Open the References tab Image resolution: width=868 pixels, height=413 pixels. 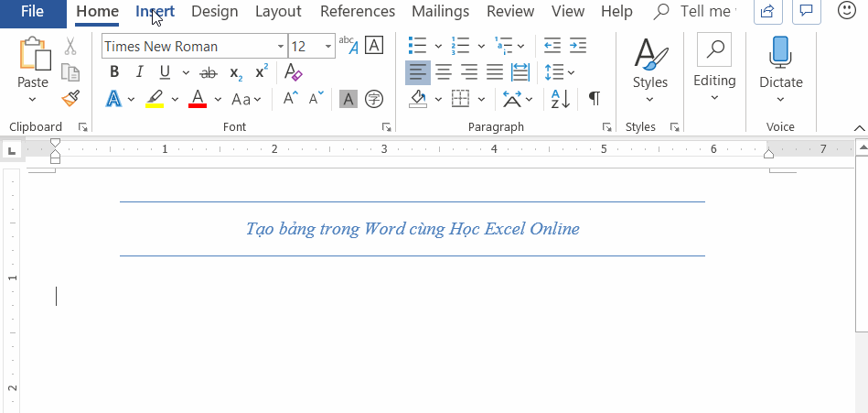[x=358, y=12]
